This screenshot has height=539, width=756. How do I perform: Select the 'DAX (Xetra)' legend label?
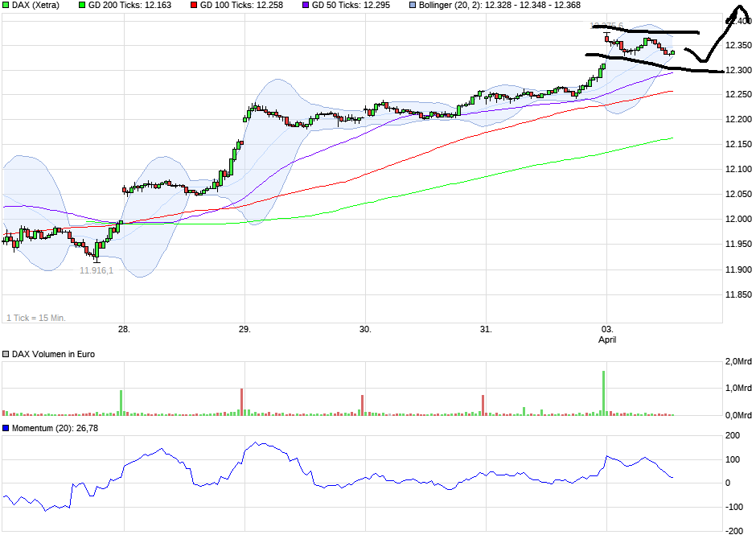35,6
